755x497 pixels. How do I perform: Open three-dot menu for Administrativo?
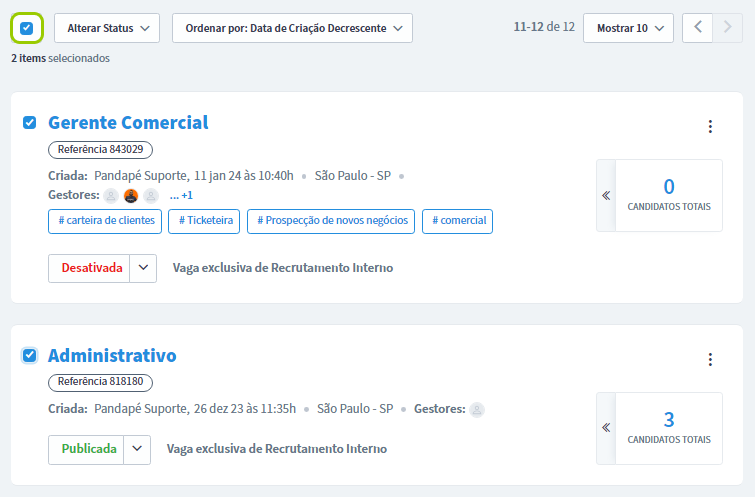[x=710, y=359]
